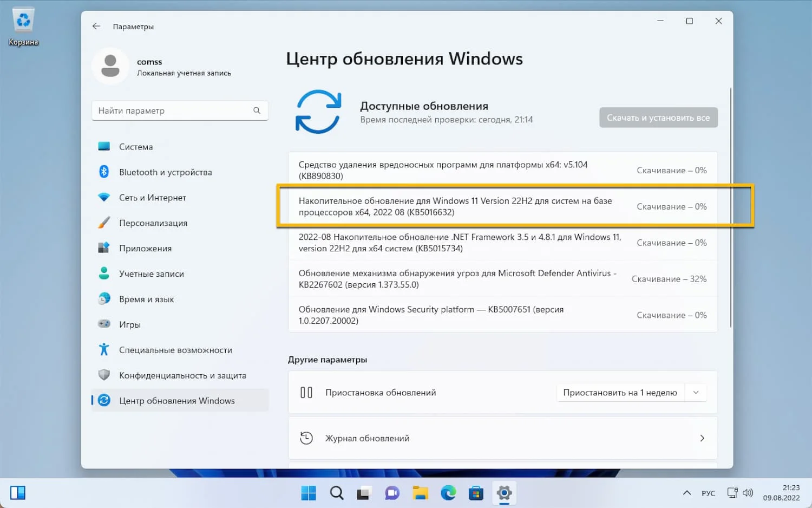Open Персонализация via the brush icon
This screenshot has height=508, width=812.
click(x=104, y=223)
